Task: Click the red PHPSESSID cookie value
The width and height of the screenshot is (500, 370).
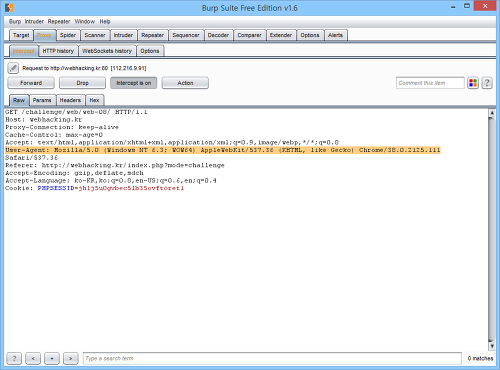Action: 131,188
